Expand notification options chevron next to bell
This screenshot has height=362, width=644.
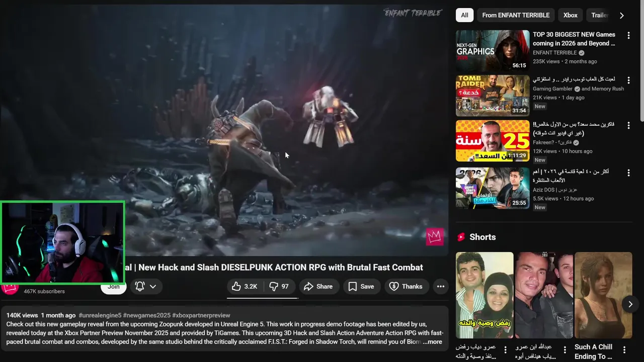[153, 287]
